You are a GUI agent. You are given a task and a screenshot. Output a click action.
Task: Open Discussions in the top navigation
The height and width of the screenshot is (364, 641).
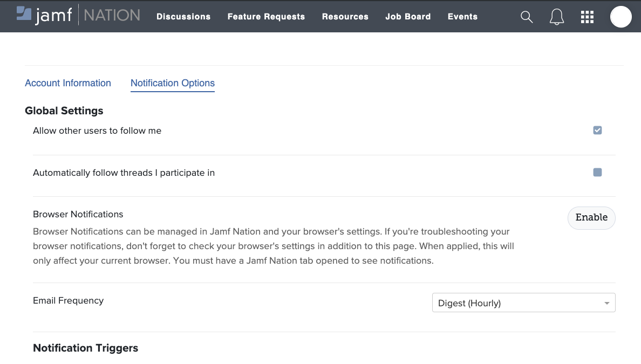tap(183, 17)
